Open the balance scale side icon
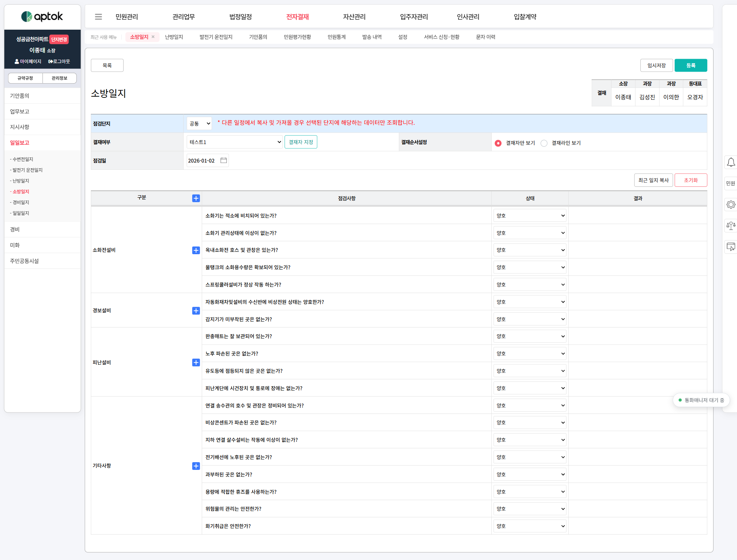The image size is (737, 560). coord(730,226)
